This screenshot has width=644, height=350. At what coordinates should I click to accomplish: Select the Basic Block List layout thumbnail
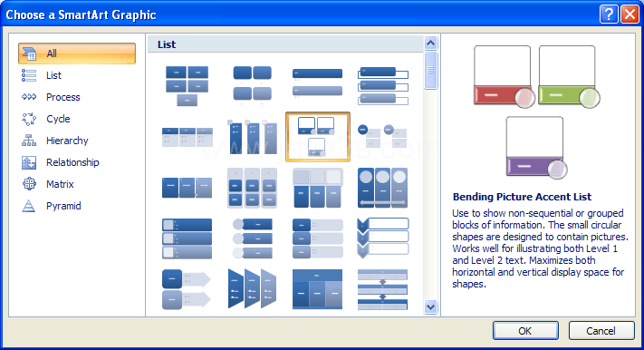(187, 86)
